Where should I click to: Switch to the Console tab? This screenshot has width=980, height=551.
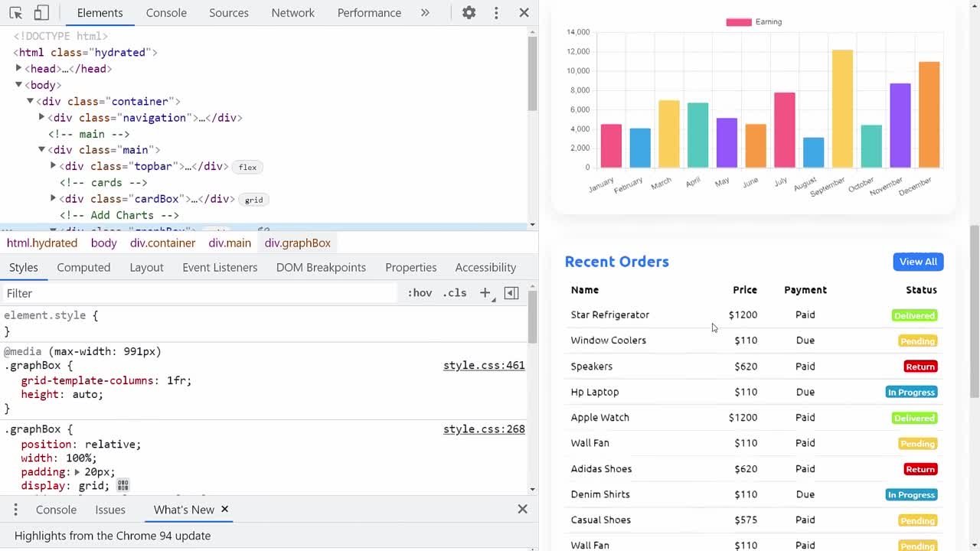point(166,13)
